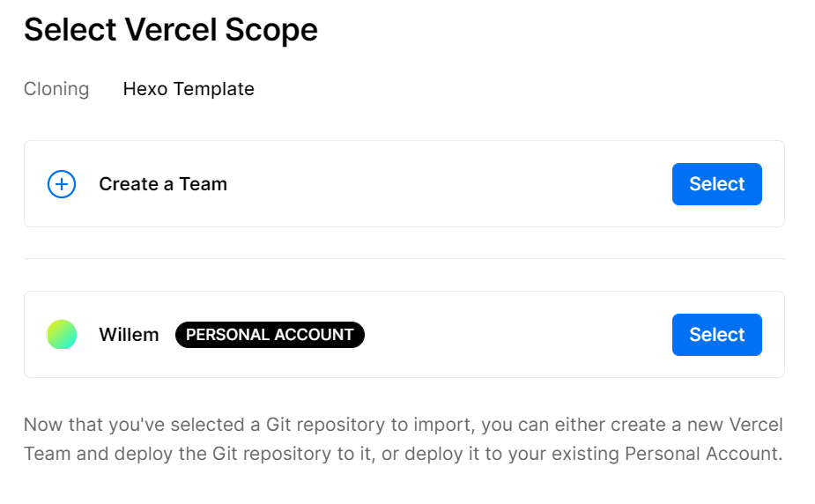Click the gray "Cloning" label
The height and width of the screenshot is (504, 815).
click(x=56, y=89)
